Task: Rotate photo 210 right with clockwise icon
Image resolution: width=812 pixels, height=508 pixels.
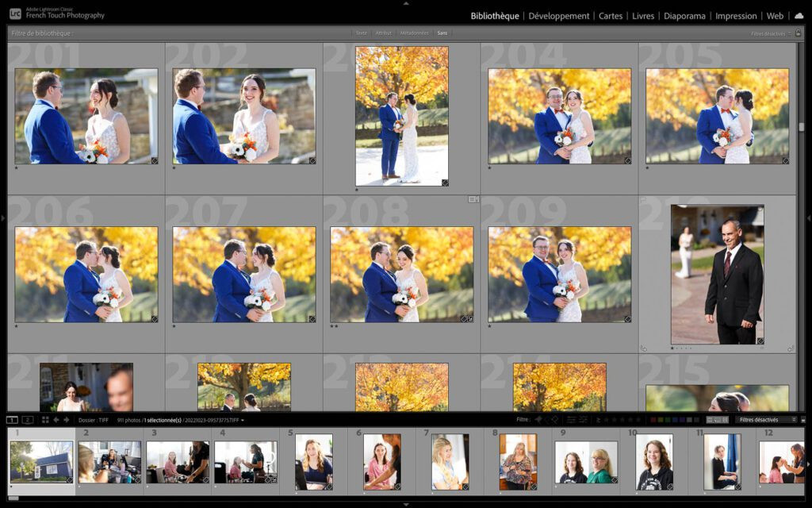Action: coord(791,348)
